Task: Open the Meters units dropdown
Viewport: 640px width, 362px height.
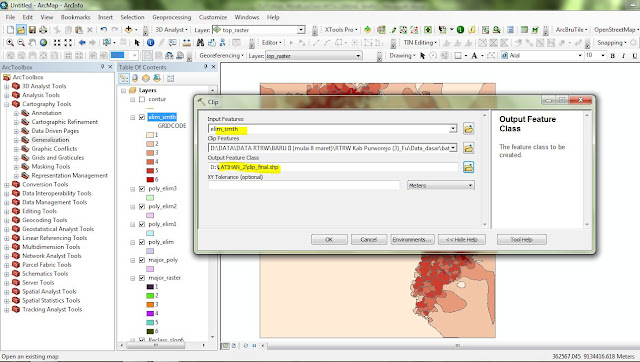Action: coord(441,185)
